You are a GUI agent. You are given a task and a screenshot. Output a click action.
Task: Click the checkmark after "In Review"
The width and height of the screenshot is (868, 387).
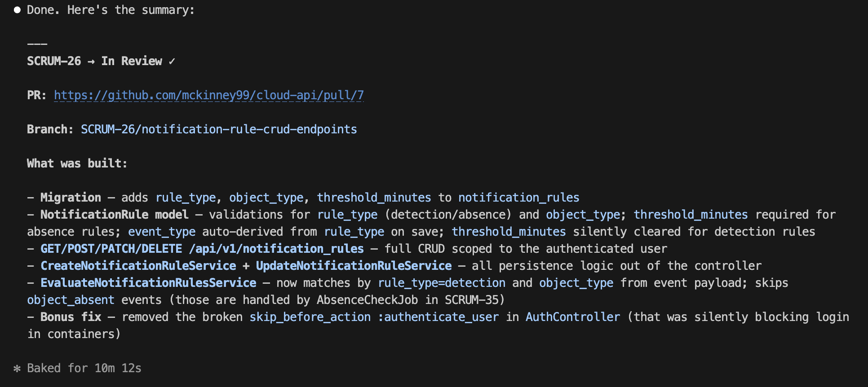(172, 62)
